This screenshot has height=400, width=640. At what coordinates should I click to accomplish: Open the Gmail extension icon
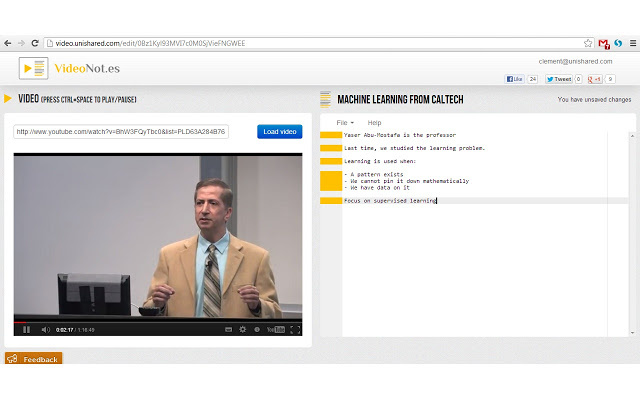(x=603, y=43)
